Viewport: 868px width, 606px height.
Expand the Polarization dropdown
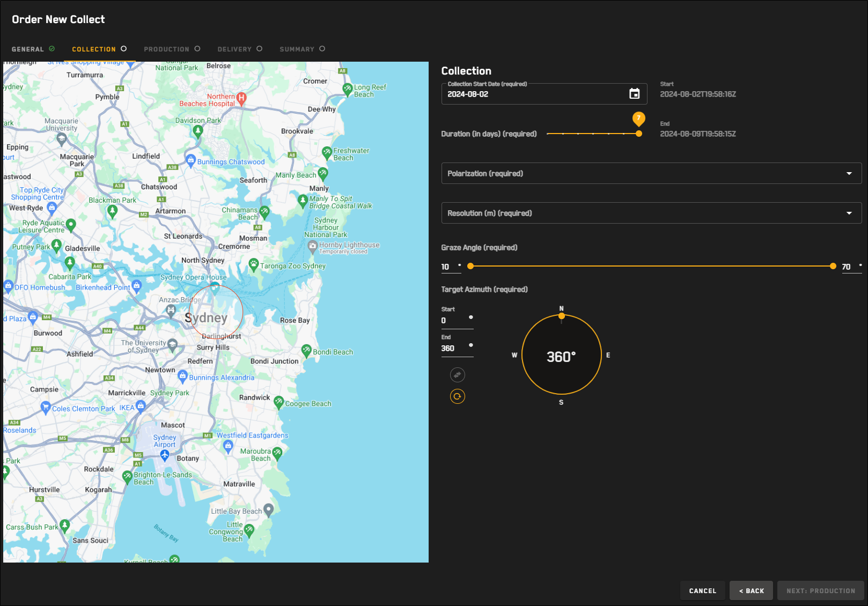click(651, 173)
